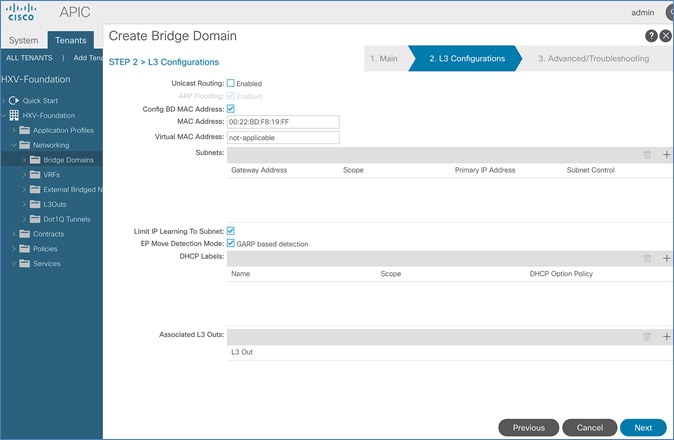Add an Associated L3 Out with plus
The height and width of the screenshot is (440, 674).
(667, 337)
